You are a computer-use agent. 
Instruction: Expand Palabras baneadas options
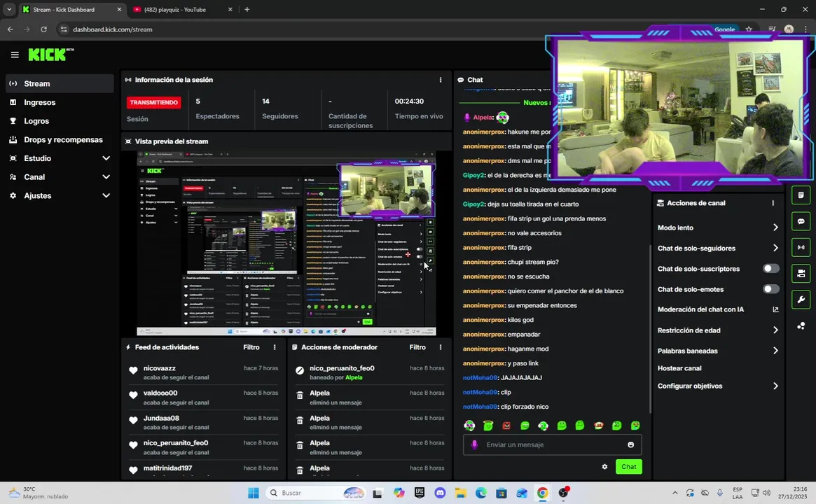pyautogui.click(x=718, y=351)
